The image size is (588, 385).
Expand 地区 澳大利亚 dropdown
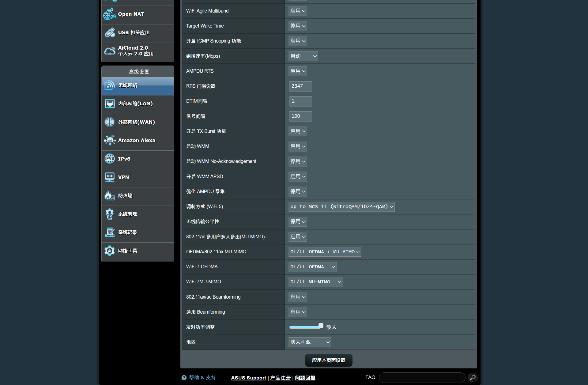pos(310,342)
